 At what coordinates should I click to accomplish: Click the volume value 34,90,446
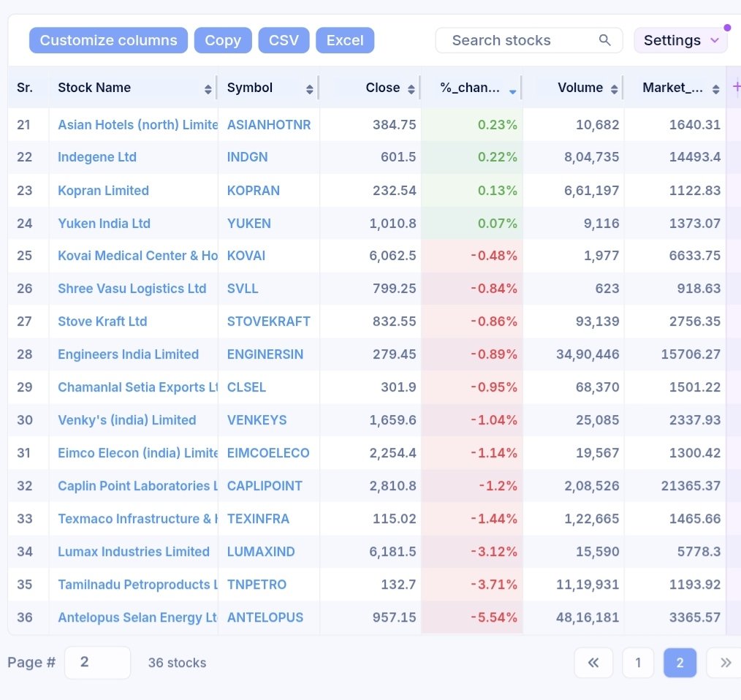pos(588,354)
